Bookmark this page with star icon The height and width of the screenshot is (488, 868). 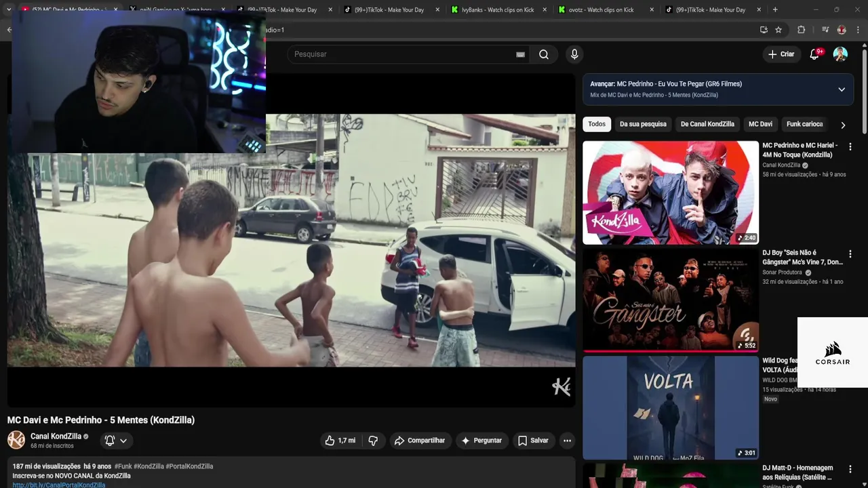click(778, 30)
